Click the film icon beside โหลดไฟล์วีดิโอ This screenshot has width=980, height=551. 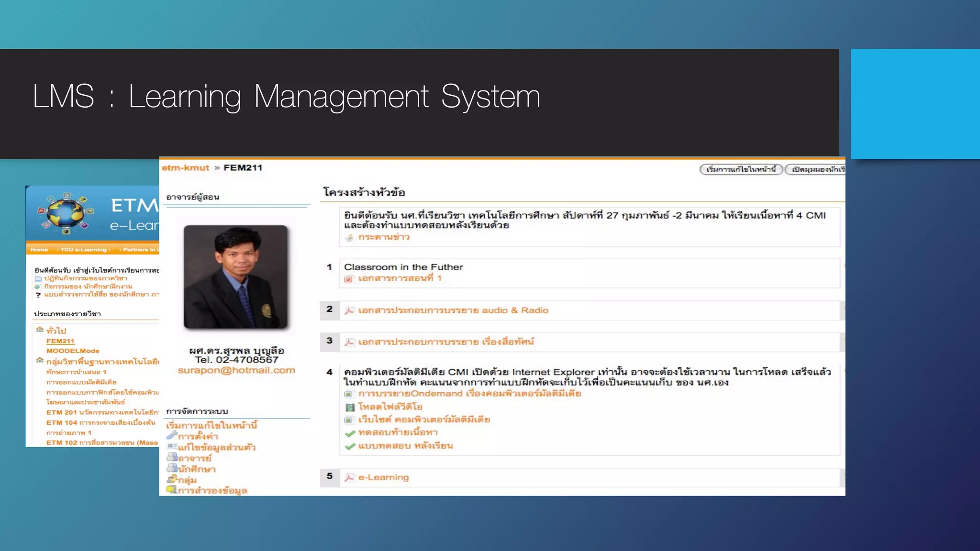pyautogui.click(x=350, y=408)
